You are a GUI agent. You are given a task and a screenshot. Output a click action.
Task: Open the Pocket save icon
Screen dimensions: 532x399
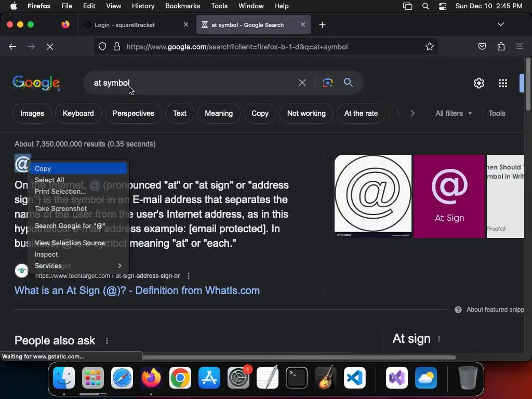[x=482, y=46]
